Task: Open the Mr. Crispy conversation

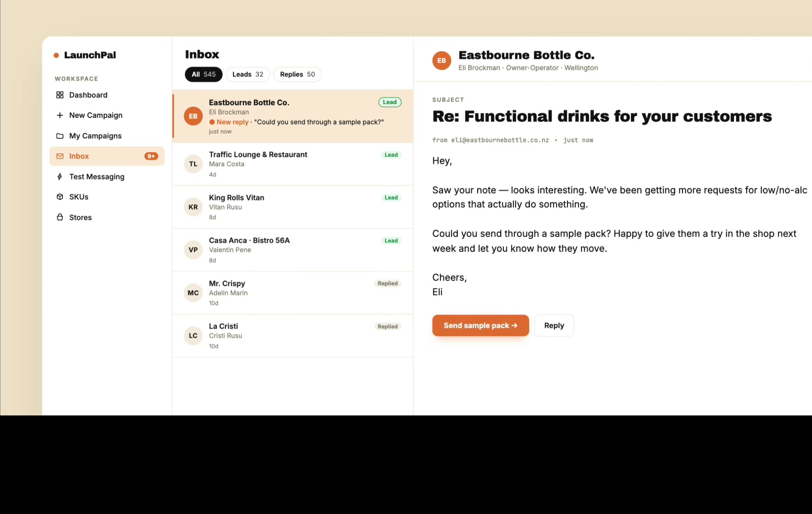Action: tap(293, 293)
